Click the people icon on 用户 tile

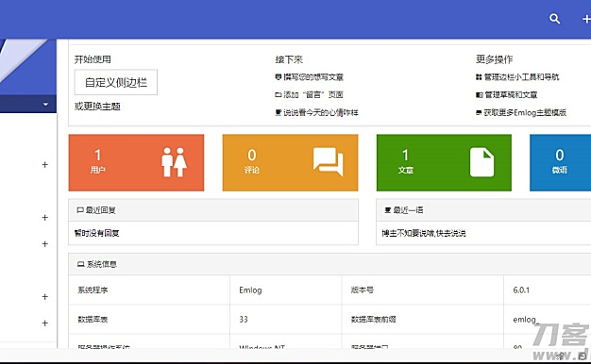point(174,162)
